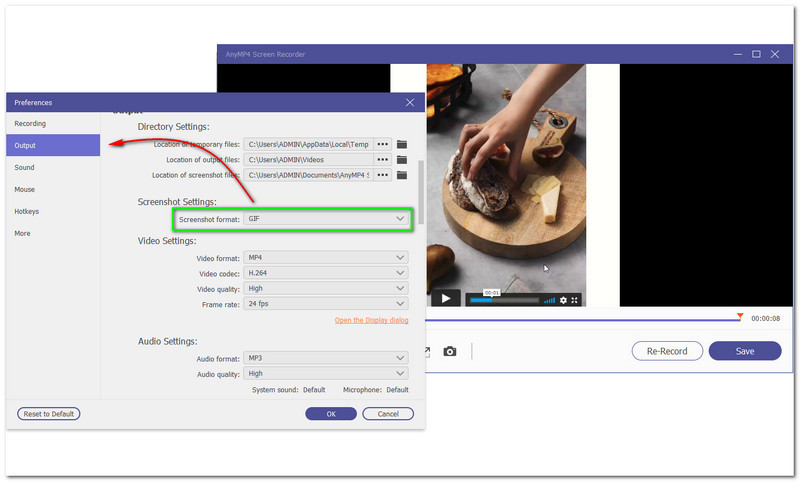Play the video in the preview
This screenshot has width=800, height=482.
pyautogui.click(x=446, y=298)
